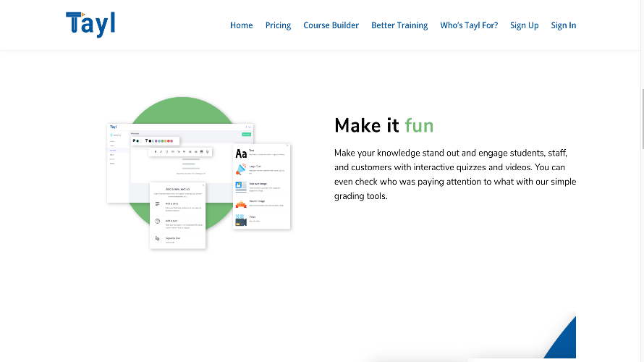Select Better Training in the navigation
The height and width of the screenshot is (362, 644).
click(399, 25)
